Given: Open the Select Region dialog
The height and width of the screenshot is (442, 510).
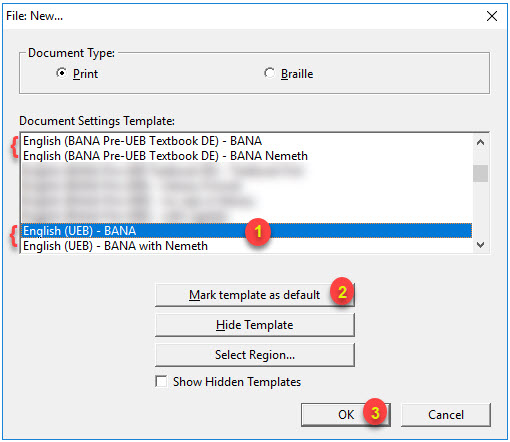Looking at the screenshot, I should point(255,355).
